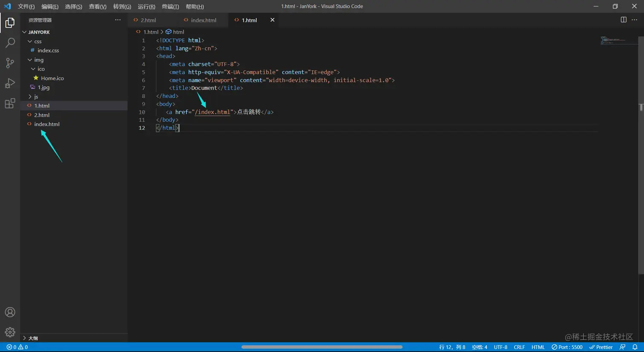
Task: Collapse the JANYORK root folder
Action: 24,32
